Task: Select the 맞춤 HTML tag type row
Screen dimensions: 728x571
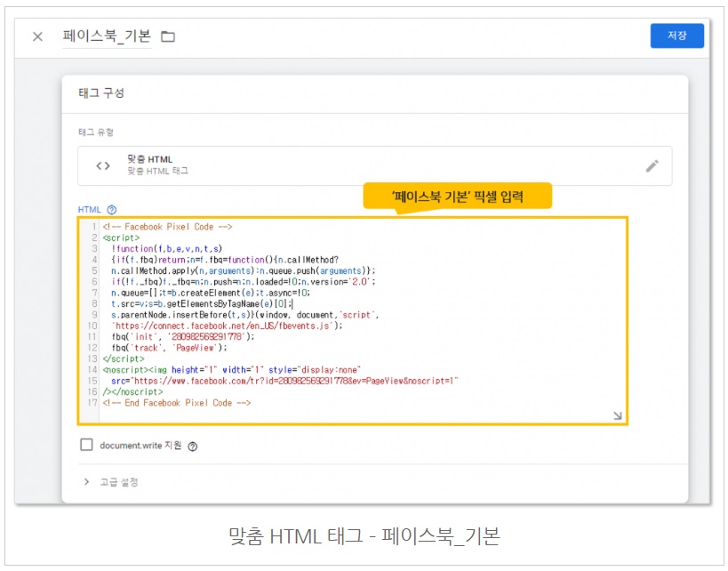Action: coord(374,165)
